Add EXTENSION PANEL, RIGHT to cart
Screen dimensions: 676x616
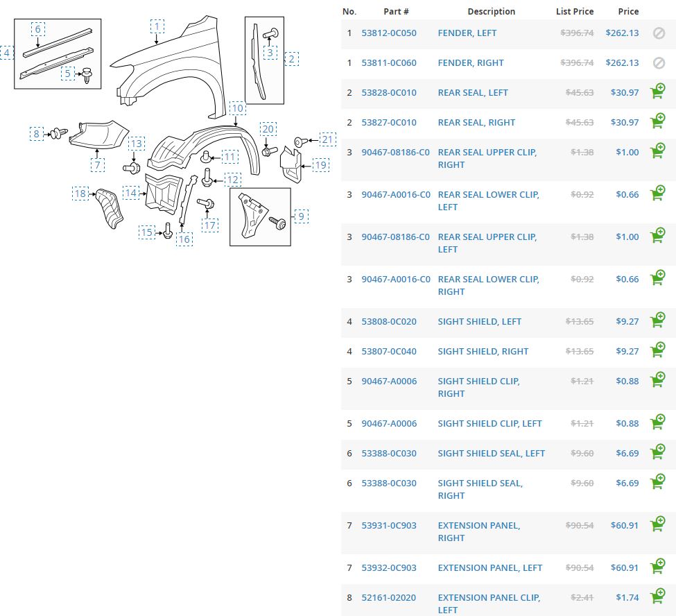coord(657,525)
